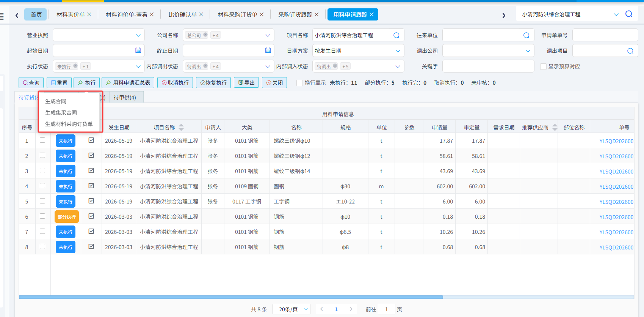Go to the next page of results
The image size is (644, 317).
click(351, 309)
